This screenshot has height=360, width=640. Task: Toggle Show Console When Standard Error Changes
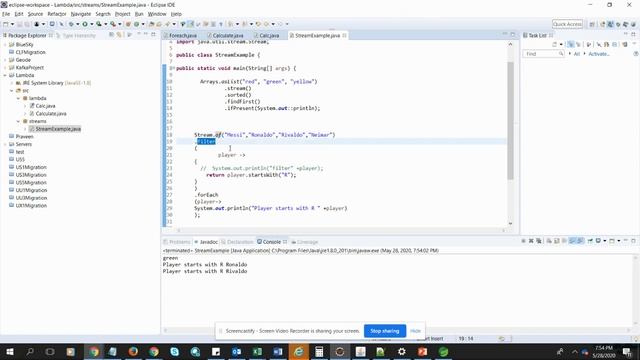pyautogui.click(x=580, y=241)
